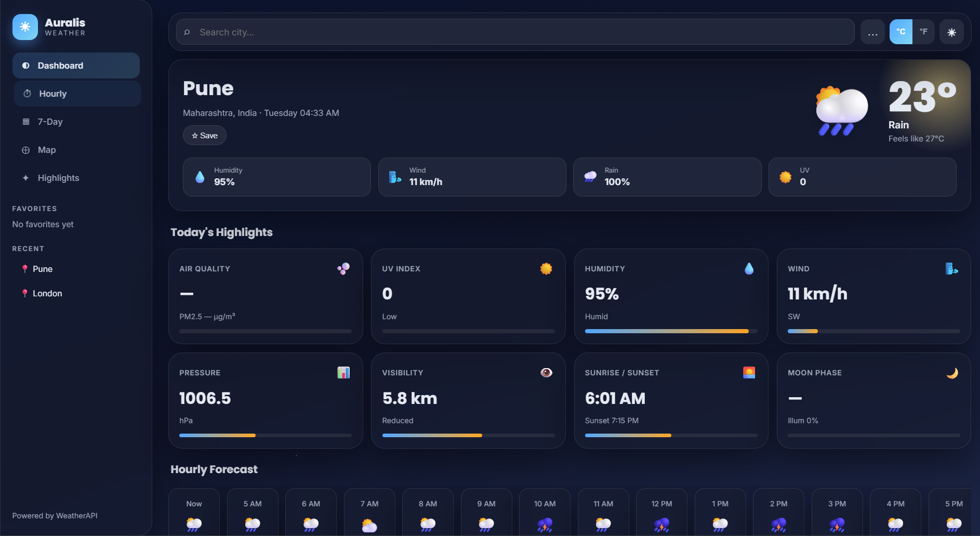980x536 pixels.
Task: Click the UV Index sun icon
Action: point(546,269)
